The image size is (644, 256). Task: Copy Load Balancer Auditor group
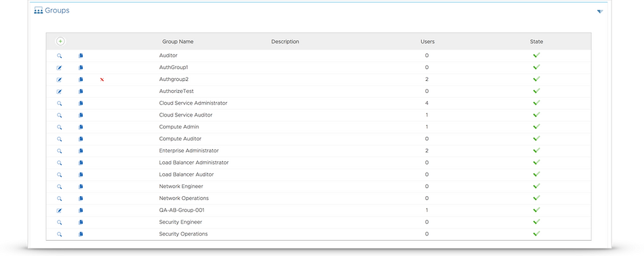tap(81, 175)
